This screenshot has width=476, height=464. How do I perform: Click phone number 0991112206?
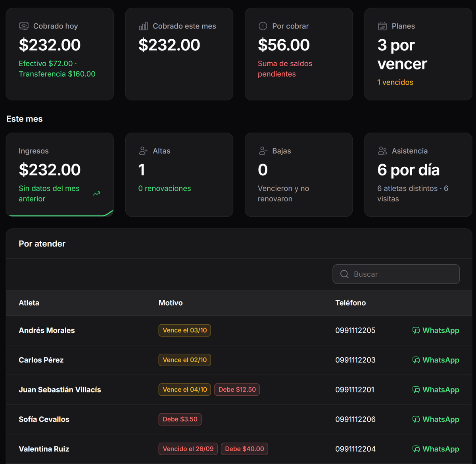tap(355, 419)
